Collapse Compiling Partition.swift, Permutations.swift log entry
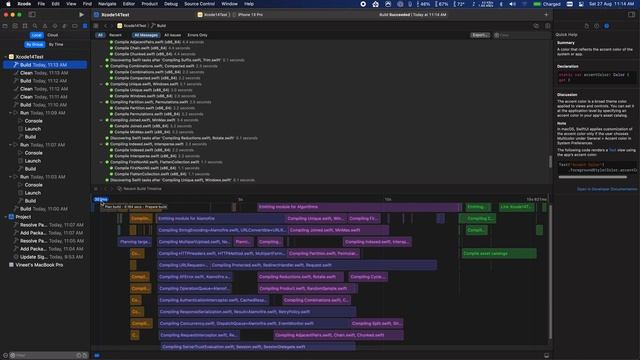 [102, 102]
